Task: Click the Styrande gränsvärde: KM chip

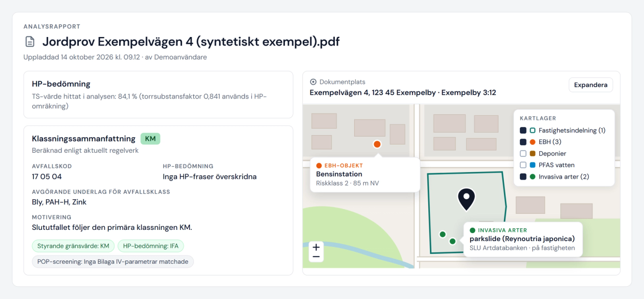Action: (74, 246)
